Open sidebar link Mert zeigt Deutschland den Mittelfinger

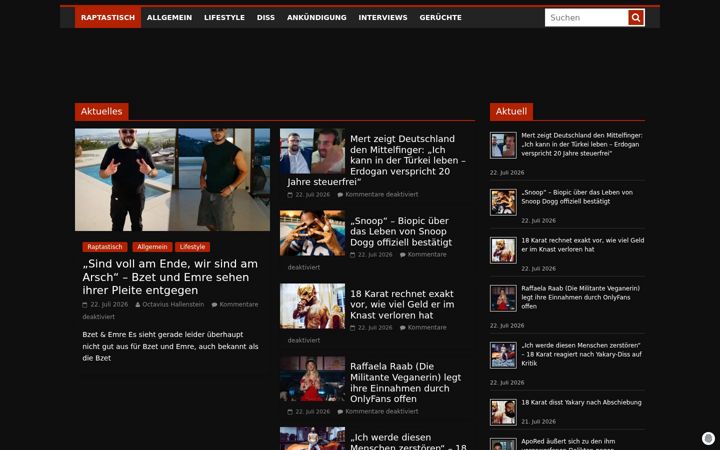[x=582, y=144]
